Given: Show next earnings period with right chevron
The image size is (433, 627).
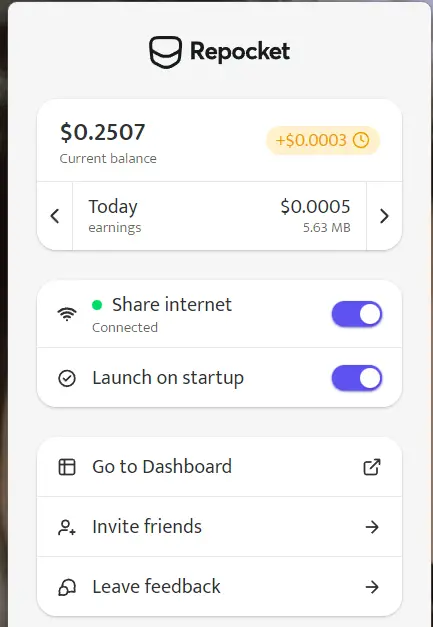Looking at the screenshot, I should (384, 216).
